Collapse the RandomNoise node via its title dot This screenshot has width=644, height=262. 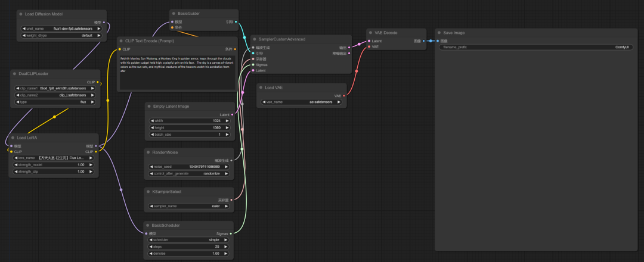coord(148,152)
